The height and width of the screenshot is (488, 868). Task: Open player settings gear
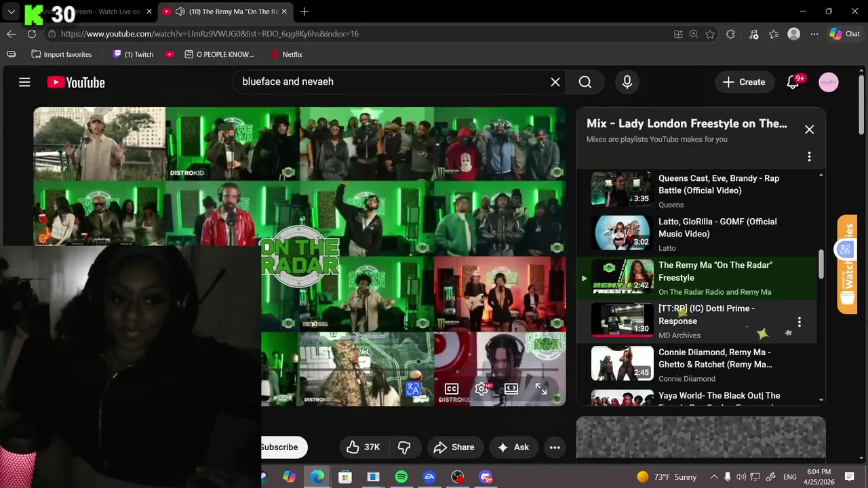(x=481, y=388)
